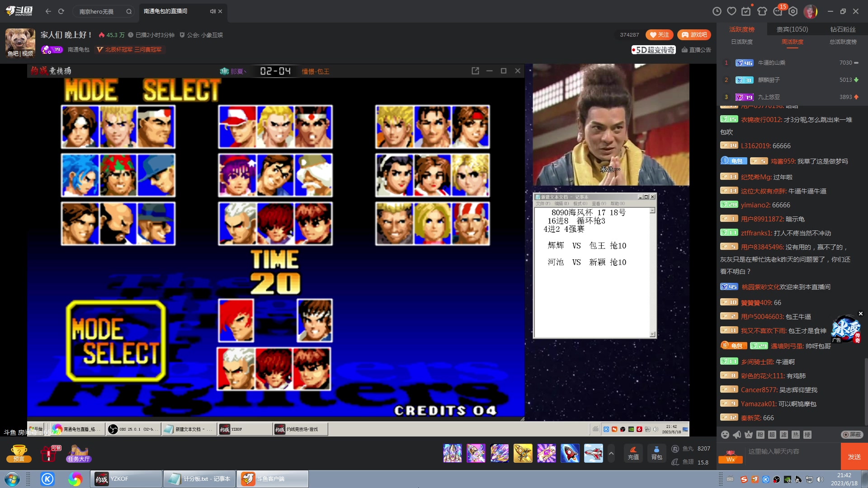Viewport: 868px width, 488px height.
Task: Open 游戏吧 button
Action: pos(694,35)
